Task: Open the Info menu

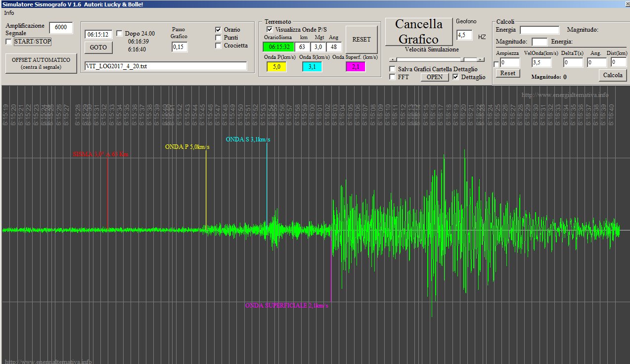Action: (9, 12)
